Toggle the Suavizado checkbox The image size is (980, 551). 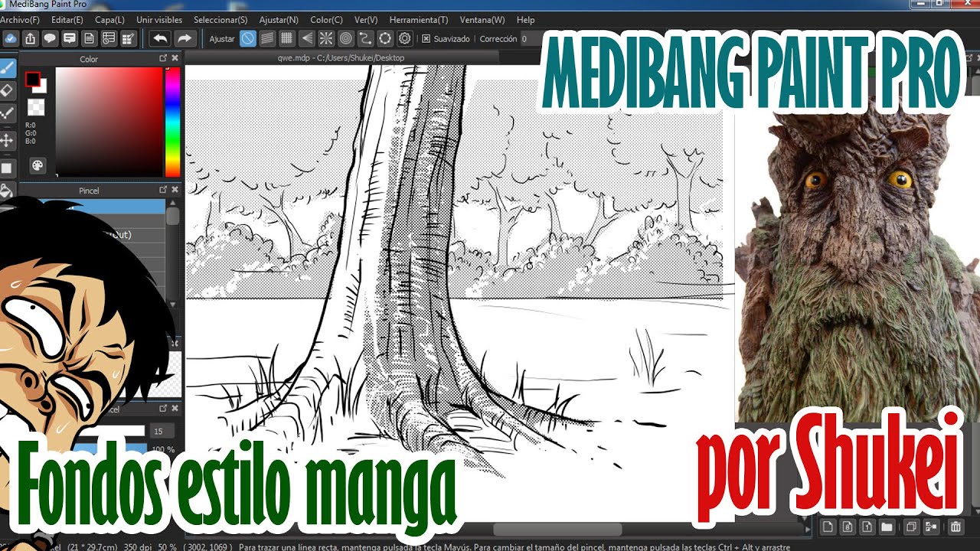pyautogui.click(x=426, y=38)
